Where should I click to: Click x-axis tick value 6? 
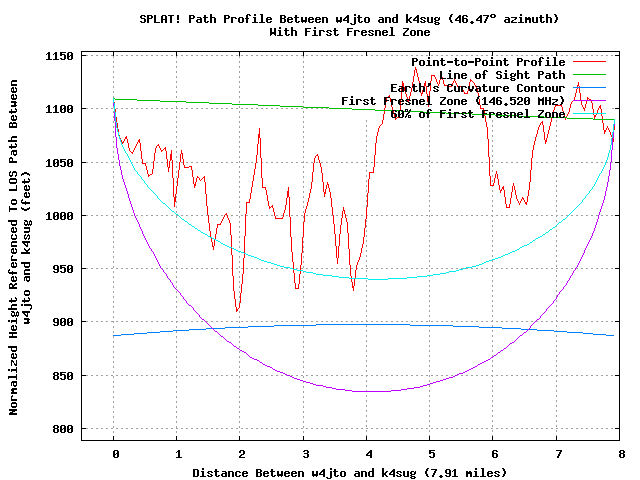pos(495,454)
